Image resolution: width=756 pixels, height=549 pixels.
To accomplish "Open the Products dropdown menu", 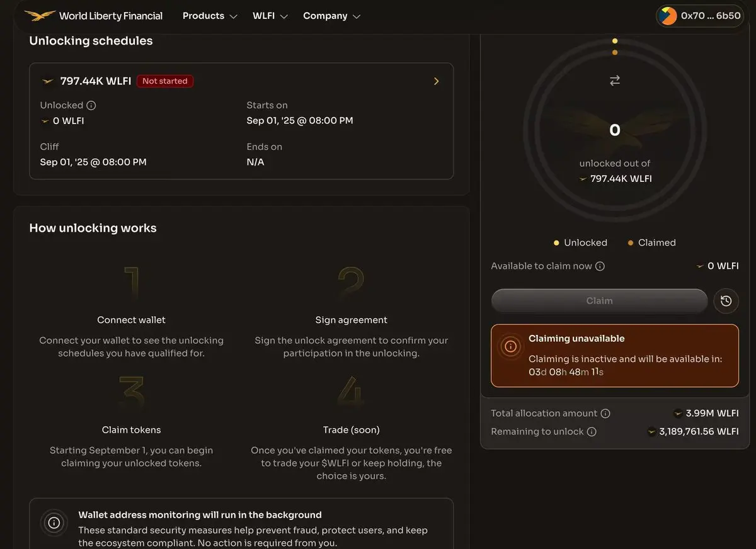I will [x=210, y=16].
